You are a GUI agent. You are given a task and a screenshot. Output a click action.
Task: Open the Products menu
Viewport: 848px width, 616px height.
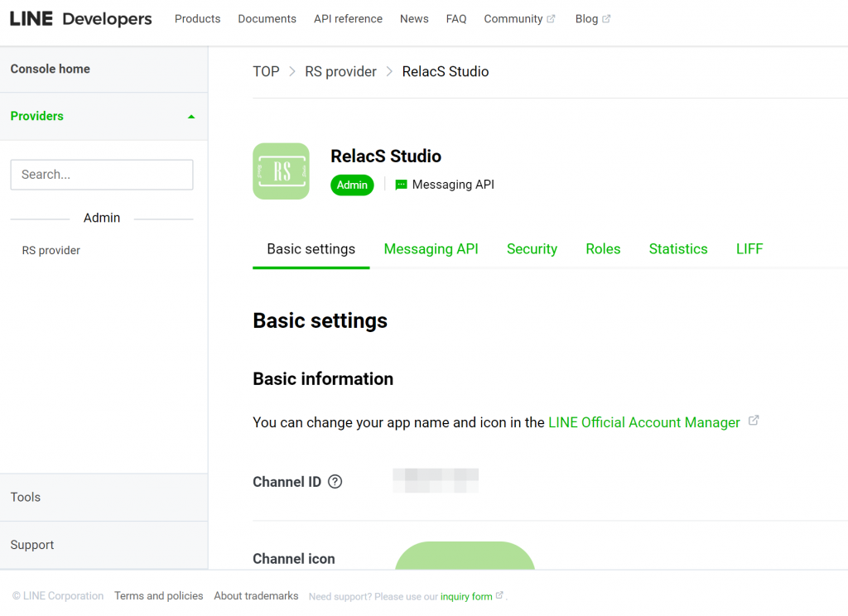point(197,19)
